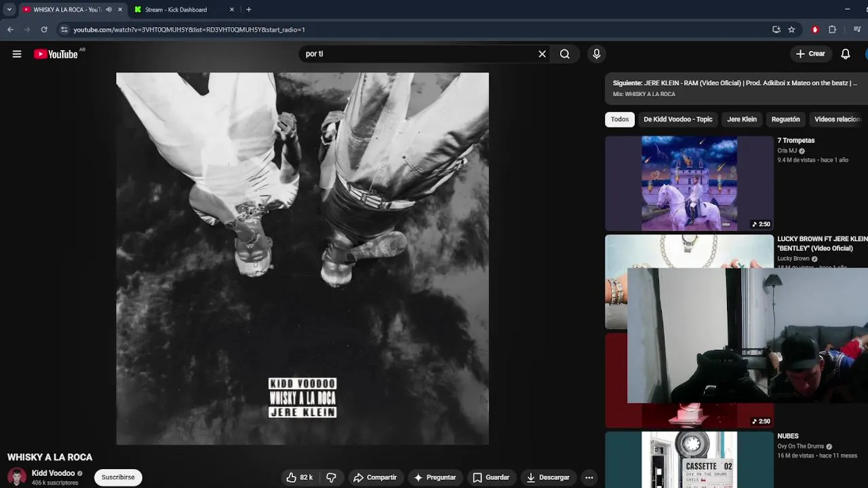Click the 82 k like count
This screenshot has width=868, height=488.
(307, 478)
